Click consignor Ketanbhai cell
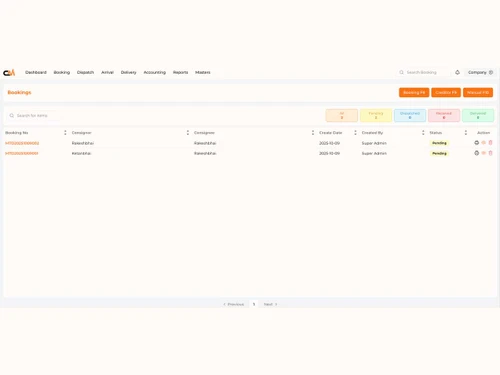Image resolution: width=500 pixels, height=375 pixels. coord(81,154)
